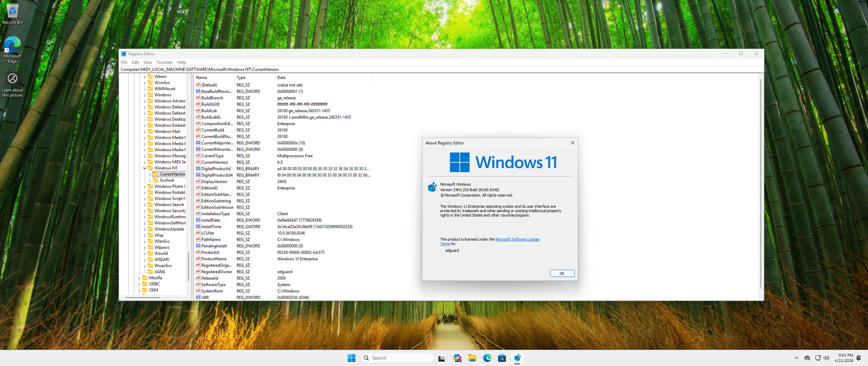Show hidden icons tray chevron
This screenshot has height=366, width=868.
796,358
